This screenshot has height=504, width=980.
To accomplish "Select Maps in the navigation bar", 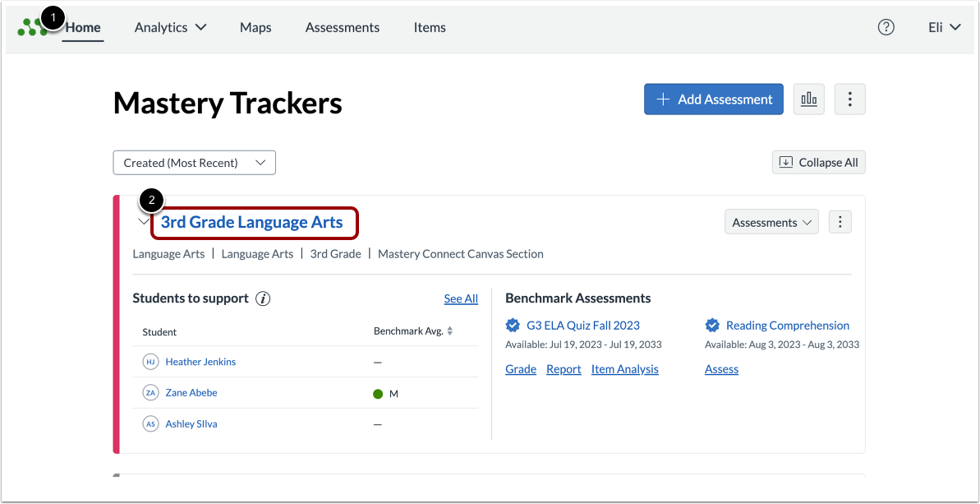I will pyautogui.click(x=255, y=26).
